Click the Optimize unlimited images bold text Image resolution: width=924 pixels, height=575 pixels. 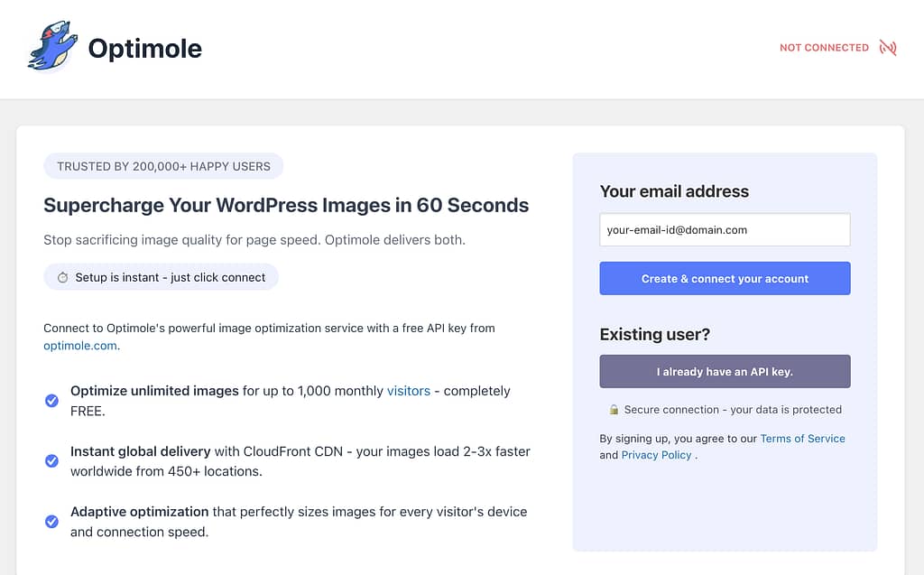point(154,391)
